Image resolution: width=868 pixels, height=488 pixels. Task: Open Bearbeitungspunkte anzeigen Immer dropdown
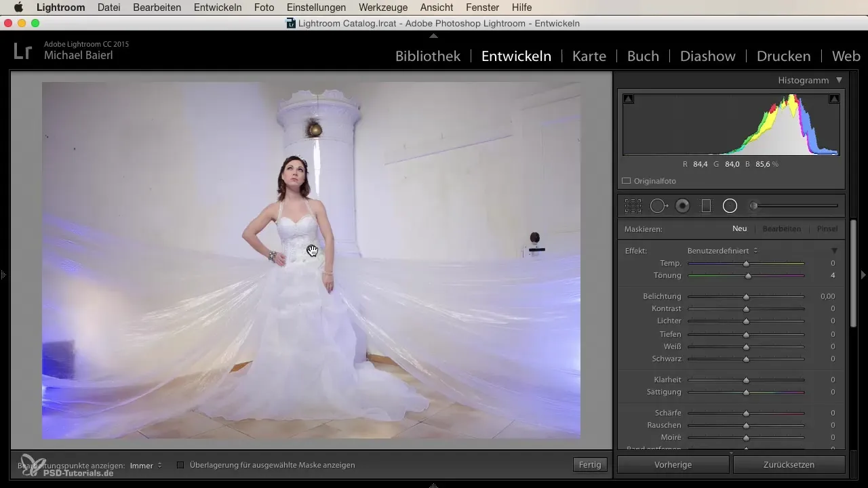(146, 465)
